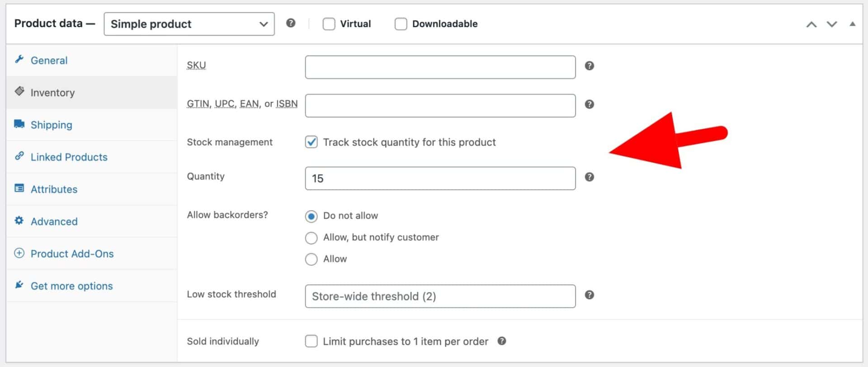Click the Linked Products chain icon
868x367 pixels.
19,156
